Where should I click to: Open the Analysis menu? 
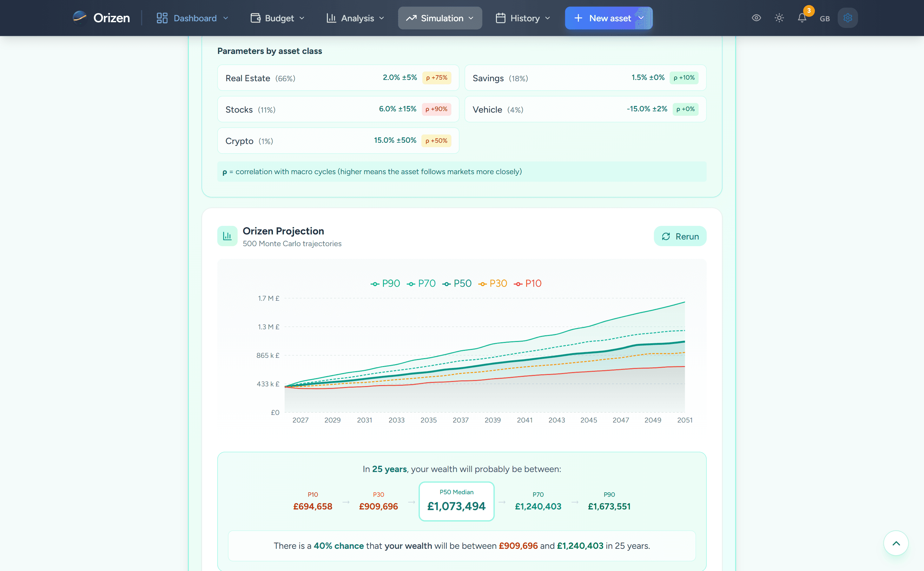(355, 18)
